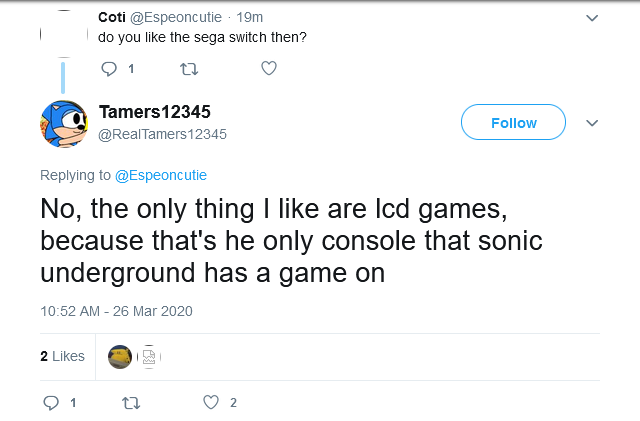
Task: Toggle like on Tamers12345's tweet
Action: point(211,403)
